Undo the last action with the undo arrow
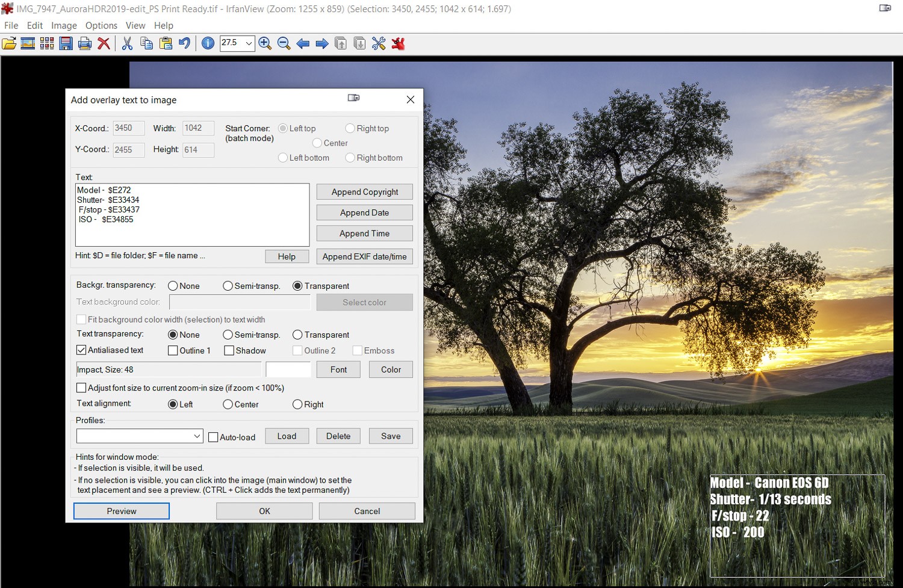This screenshot has height=588, width=903. 185,43
